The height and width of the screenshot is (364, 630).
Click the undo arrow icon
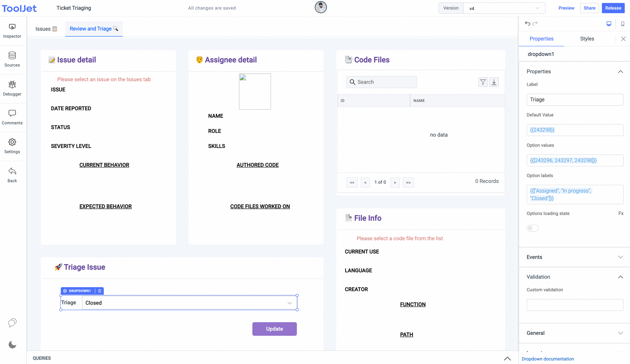pos(527,23)
